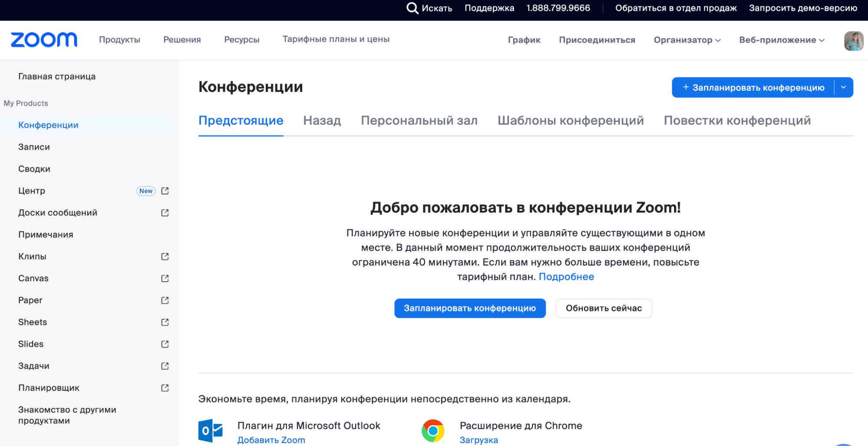Open external link icon beside Paper
Screen dimensions: 868x446
pyautogui.click(x=165, y=300)
